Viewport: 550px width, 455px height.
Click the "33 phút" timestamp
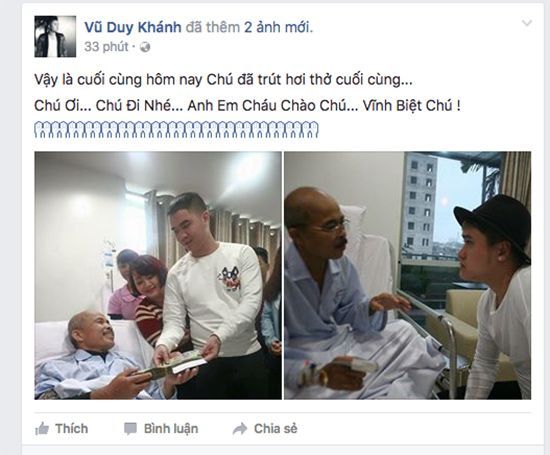[x=106, y=47]
